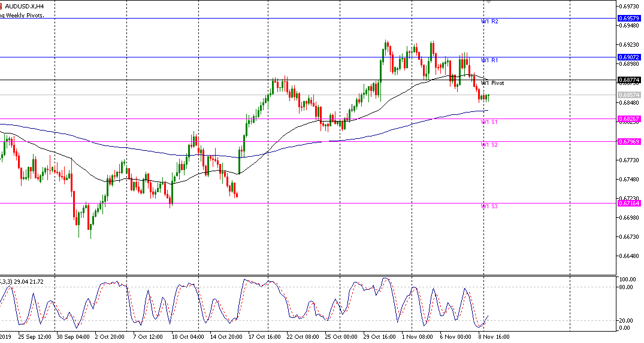This screenshot has height=343, width=644.
Task: Select the W1 S2 support label
Action: point(489,144)
